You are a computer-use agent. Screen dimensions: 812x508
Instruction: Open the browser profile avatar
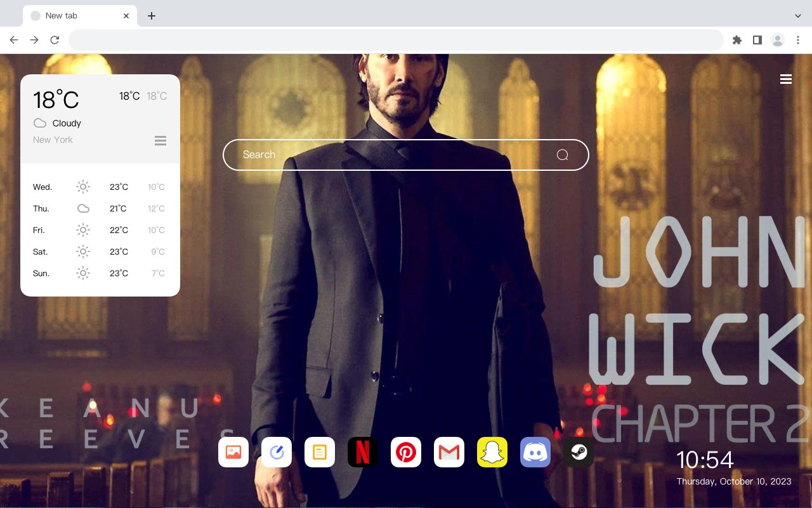778,40
